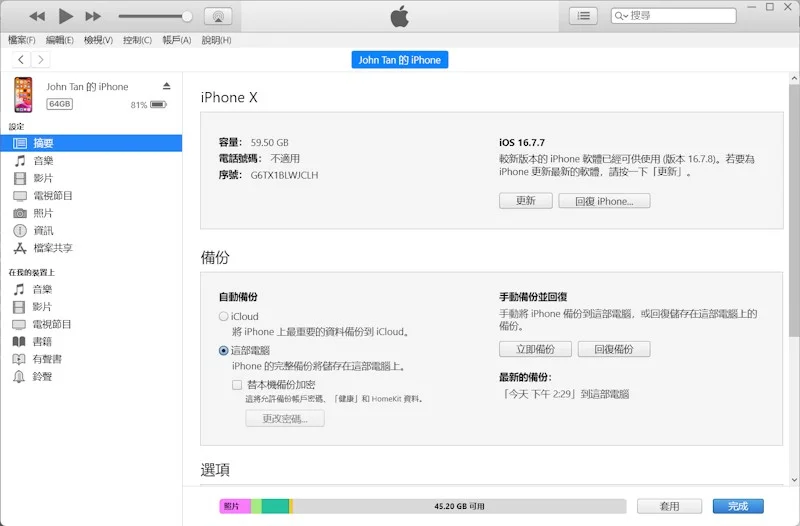Open the 檔案(F) menu
Viewport: 800px width, 526px height.
22,40
